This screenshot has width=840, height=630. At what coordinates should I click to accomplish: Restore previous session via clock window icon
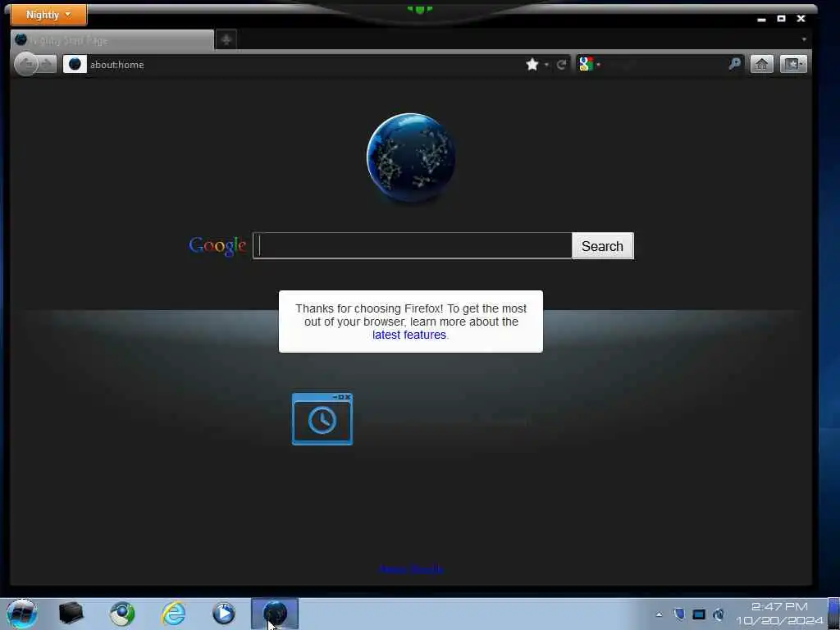[x=322, y=419]
